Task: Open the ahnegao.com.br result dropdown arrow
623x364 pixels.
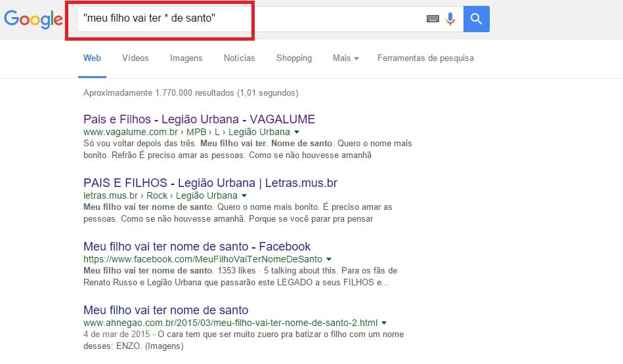Action: (x=384, y=323)
